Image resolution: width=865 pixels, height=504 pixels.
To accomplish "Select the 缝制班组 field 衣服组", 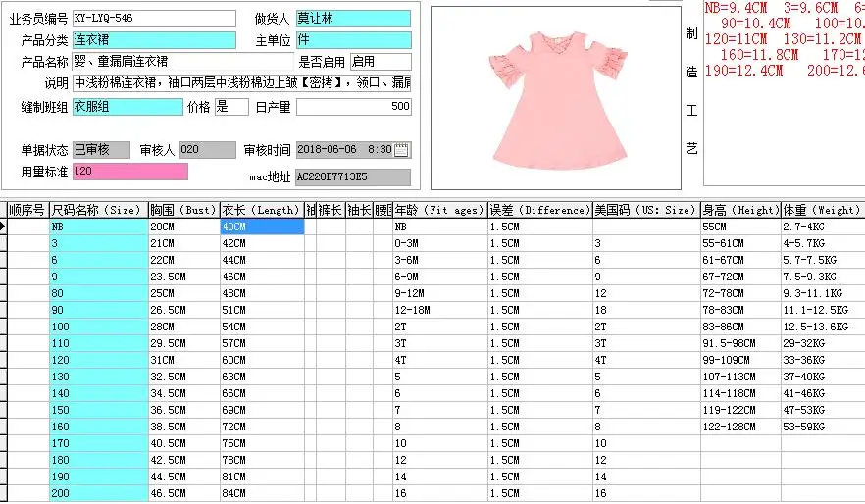I will click(127, 107).
